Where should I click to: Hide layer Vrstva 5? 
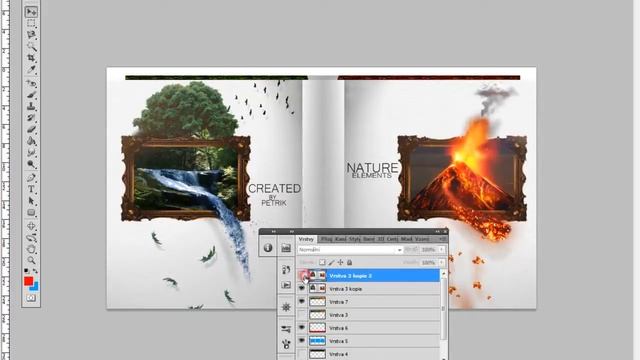point(302,341)
